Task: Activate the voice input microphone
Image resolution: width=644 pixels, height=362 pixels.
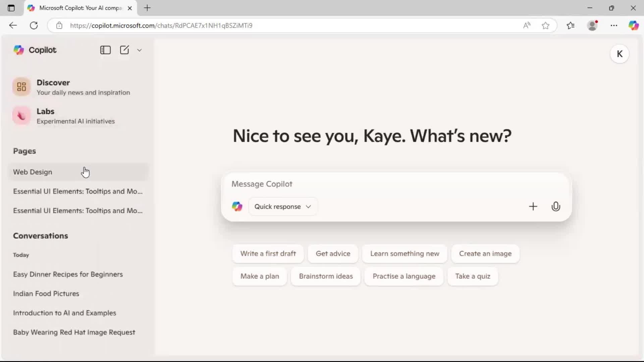Action: coord(556,206)
